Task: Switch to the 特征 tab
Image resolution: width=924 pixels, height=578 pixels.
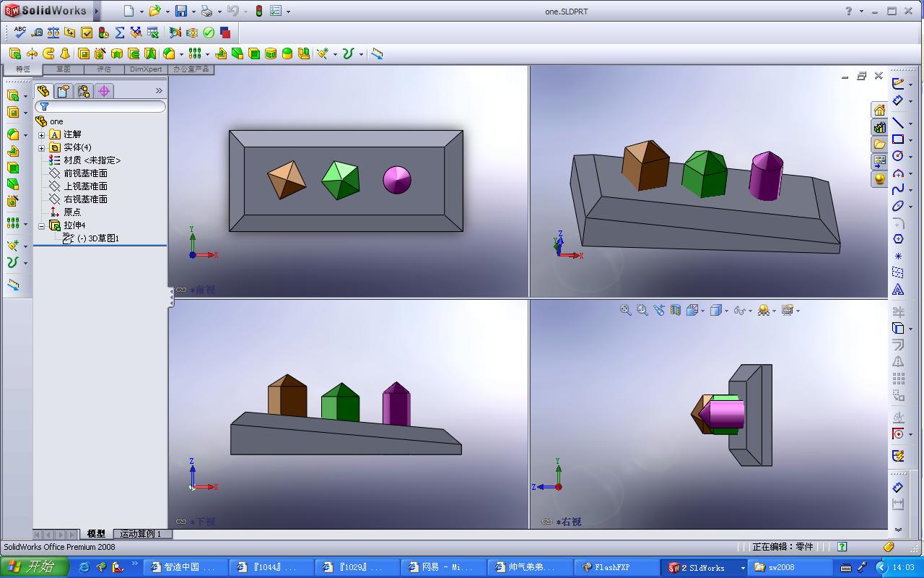Action: point(23,69)
